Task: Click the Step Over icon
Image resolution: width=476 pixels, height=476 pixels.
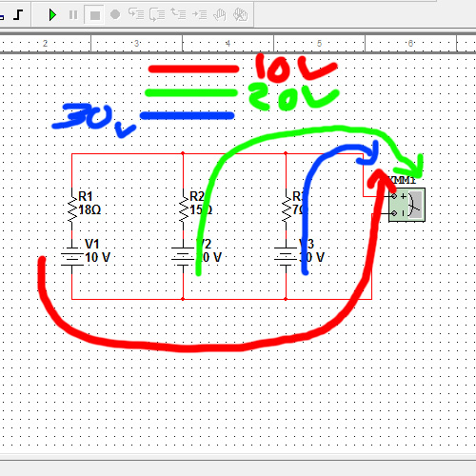Action: [x=157, y=14]
